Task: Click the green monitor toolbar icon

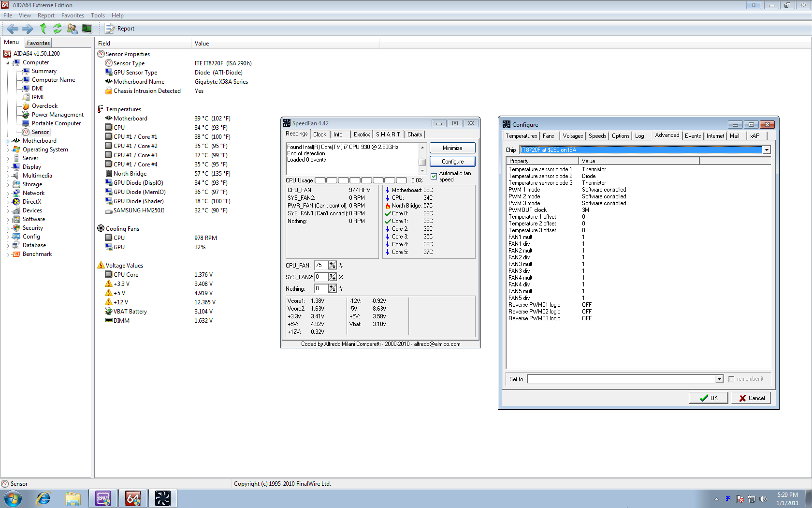Action: click(x=87, y=29)
